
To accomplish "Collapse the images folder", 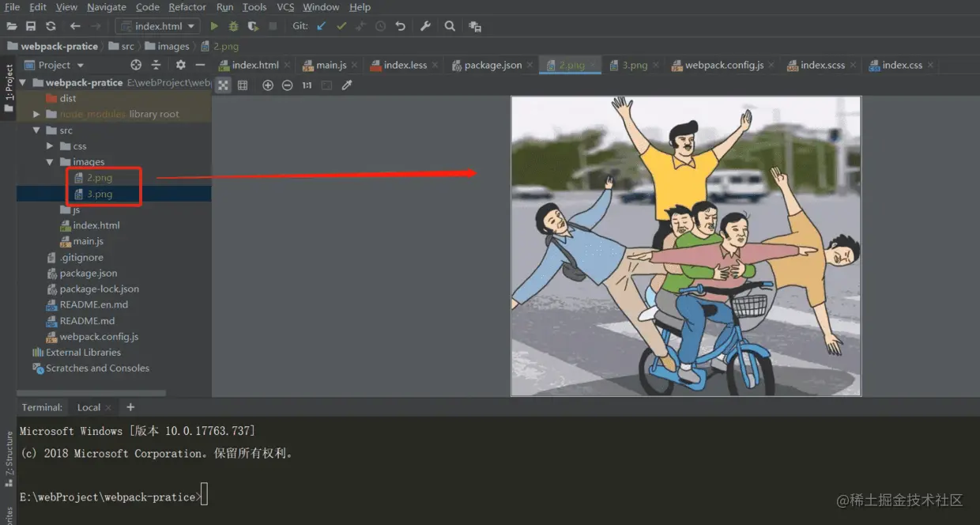I will point(50,162).
